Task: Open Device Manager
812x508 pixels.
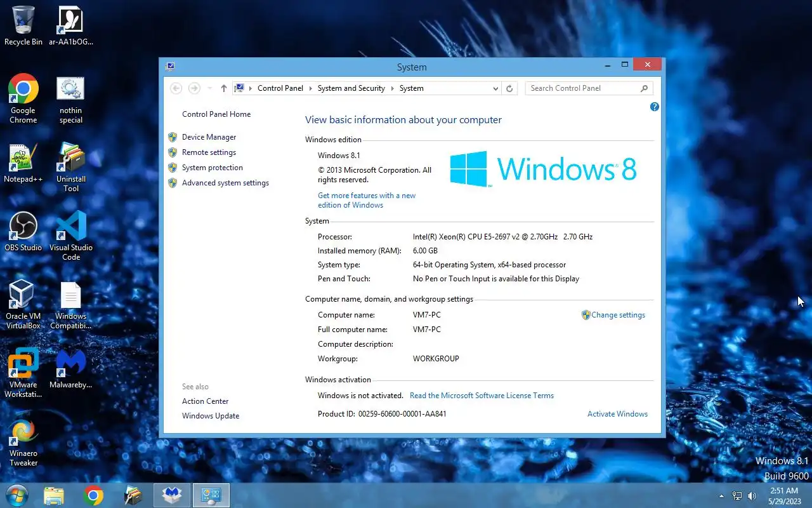Action: pos(209,137)
